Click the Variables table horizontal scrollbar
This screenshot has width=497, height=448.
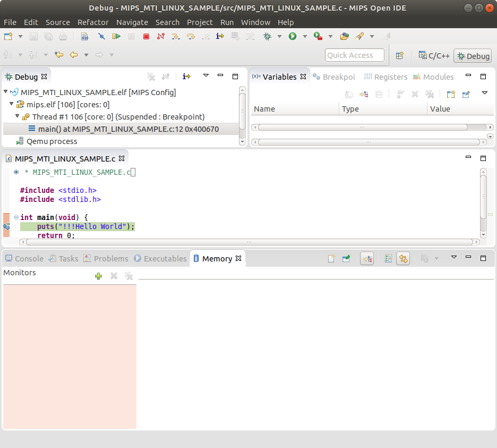(x=372, y=127)
